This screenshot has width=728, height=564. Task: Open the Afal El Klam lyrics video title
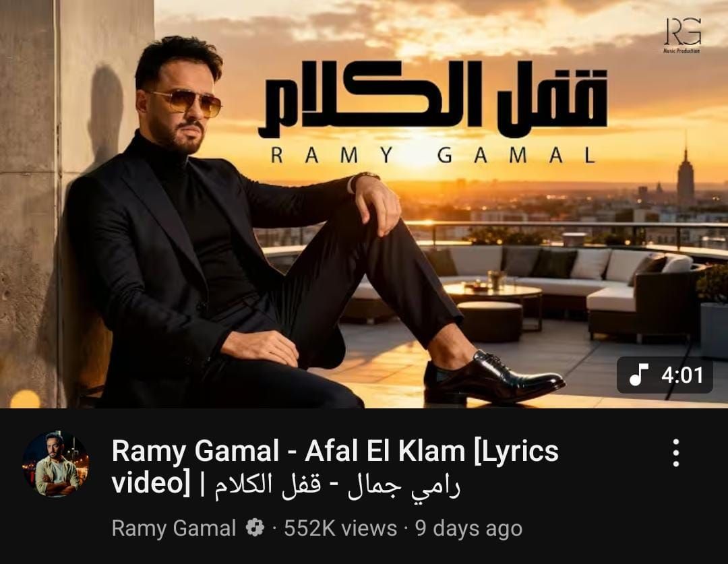[335, 467]
